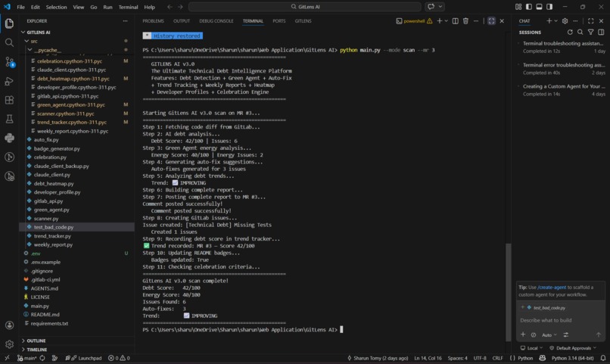Open the Explorer view in activity bar
The image size is (610, 364).
9,23
